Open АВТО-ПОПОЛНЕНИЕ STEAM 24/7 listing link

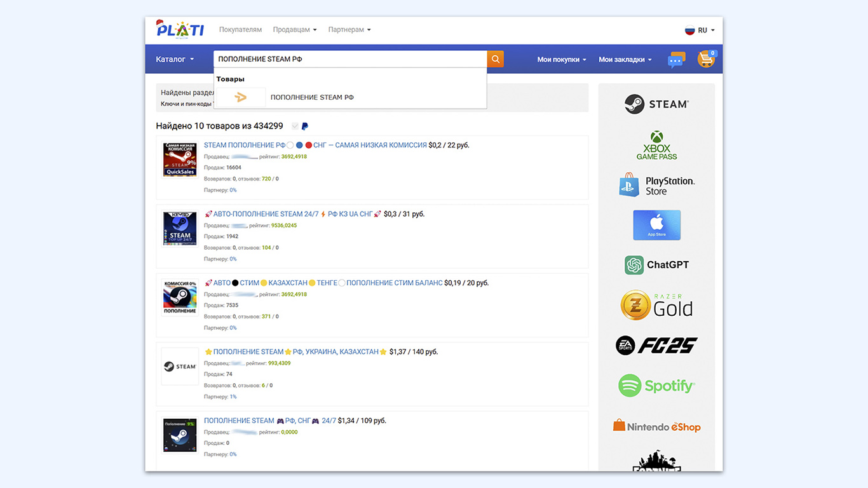(293, 214)
